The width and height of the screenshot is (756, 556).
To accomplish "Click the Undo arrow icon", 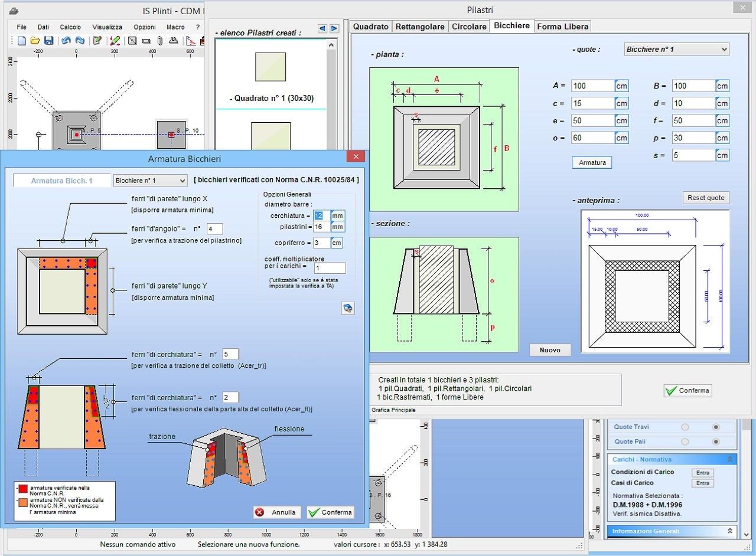I will tap(66, 41).
